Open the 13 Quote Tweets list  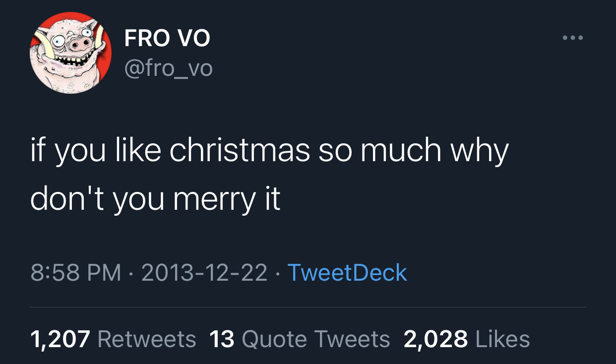pyautogui.click(x=300, y=339)
